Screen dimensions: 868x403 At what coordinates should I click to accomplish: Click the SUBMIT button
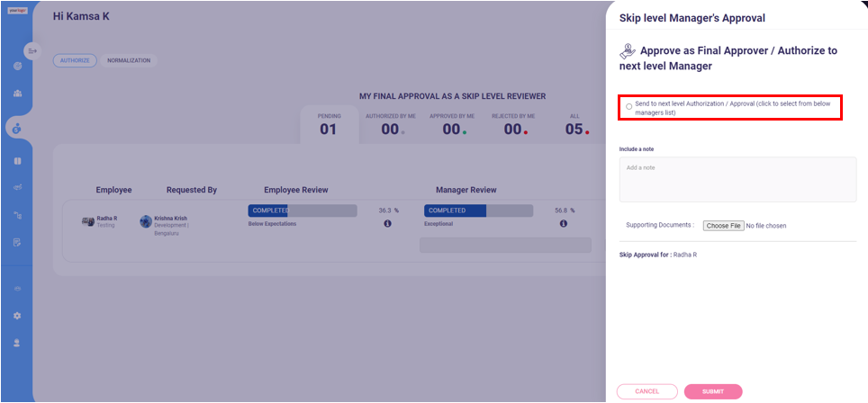pos(713,391)
